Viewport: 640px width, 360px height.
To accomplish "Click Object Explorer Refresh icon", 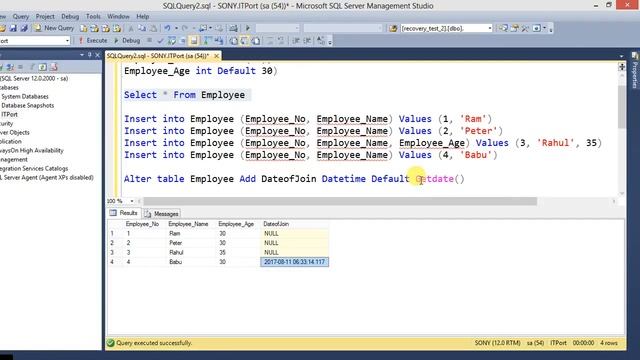I will pos(43,67).
